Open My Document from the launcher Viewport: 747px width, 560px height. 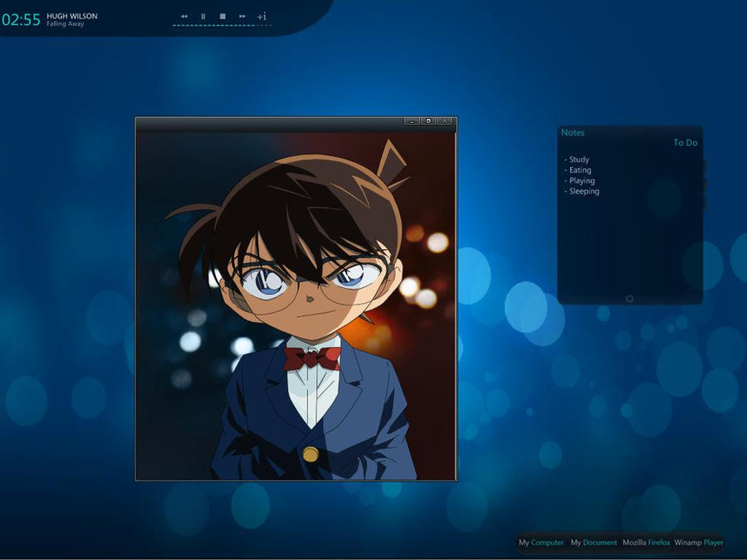tap(593, 543)
